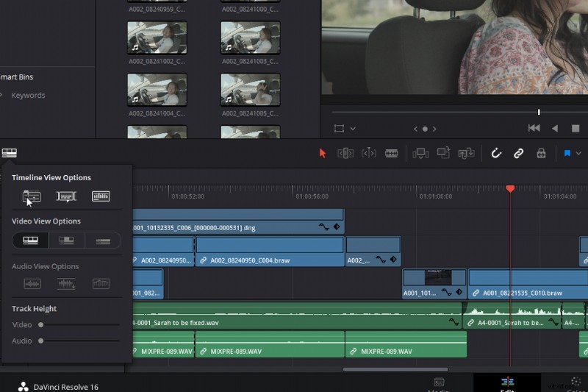This screenshot has height=392, width=588.
Task: Click the Go to First Frame button
Action: click(534, 128)
